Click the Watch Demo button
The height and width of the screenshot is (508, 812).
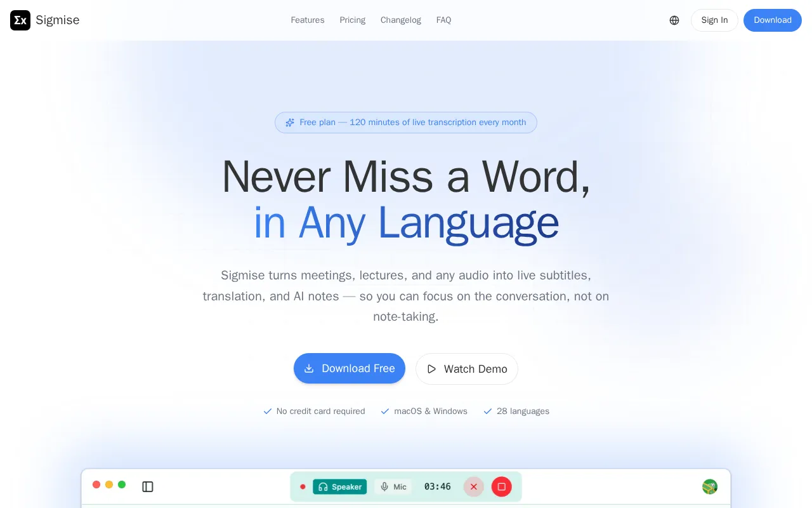(x=467, y=369)
